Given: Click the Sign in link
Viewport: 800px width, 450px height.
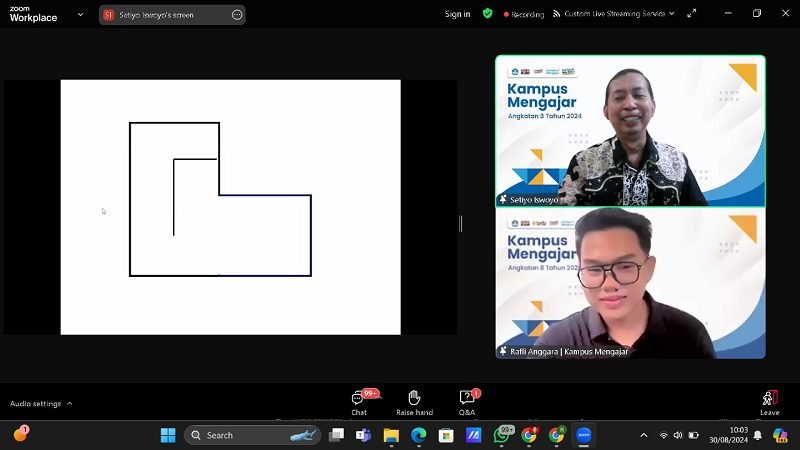Looking at the screenshot, I should click(x=457, y=14).
